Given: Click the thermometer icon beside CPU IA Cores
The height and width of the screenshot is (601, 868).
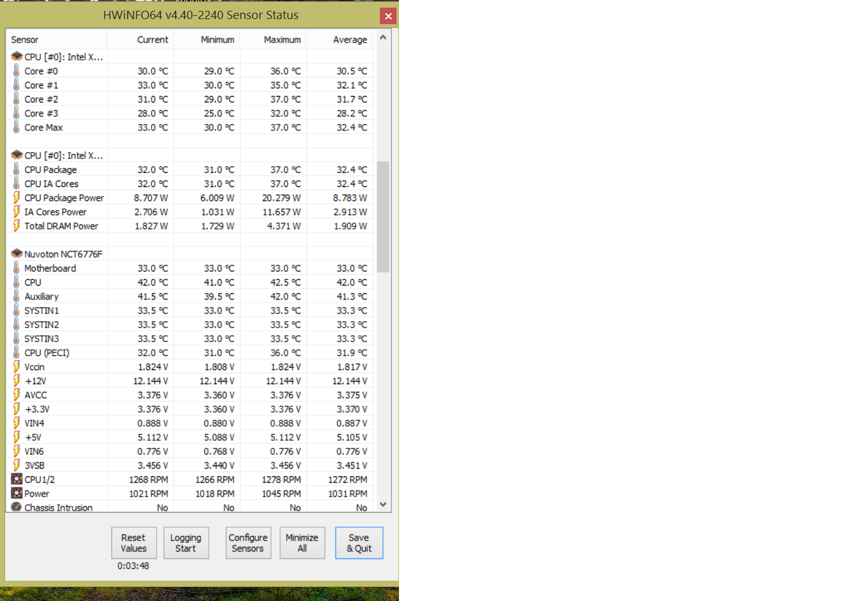Looking at the screenshot, I should 16,183.
